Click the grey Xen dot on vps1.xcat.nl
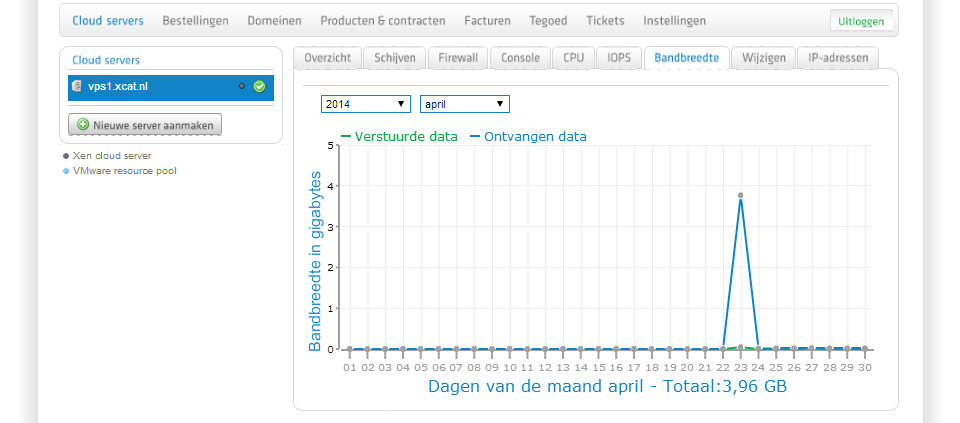The width and height of the screenshot is (960, 423). point(242,87)
